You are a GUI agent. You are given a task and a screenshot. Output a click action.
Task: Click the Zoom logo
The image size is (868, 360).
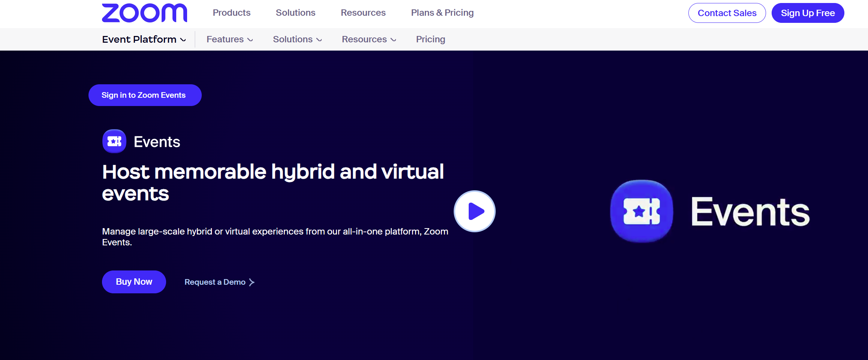point(144,13)
